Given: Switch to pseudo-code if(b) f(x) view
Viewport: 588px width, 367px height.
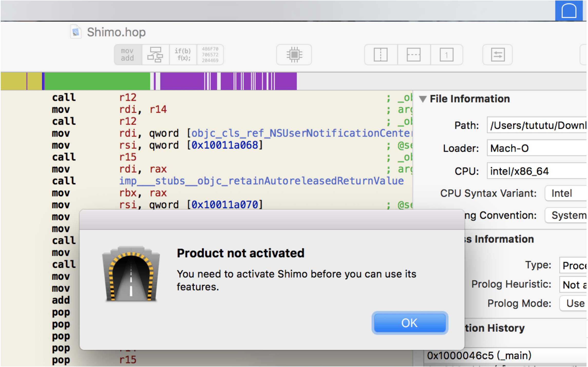Looking at the screenshot, I should 183,54.
